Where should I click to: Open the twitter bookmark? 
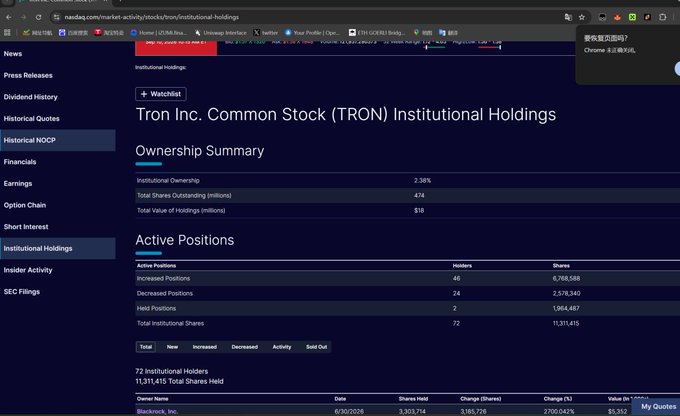265,33
